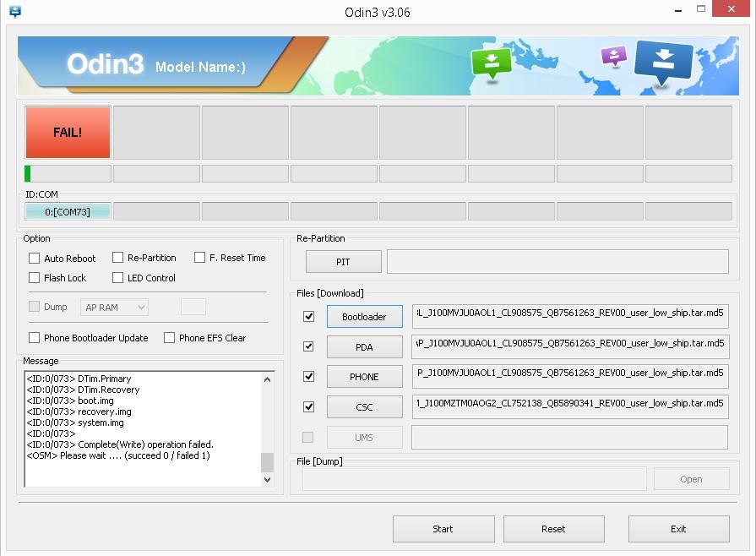Click the Bootloader file path field
This screenshot has height=556, width=756.
tap(570, 316)
